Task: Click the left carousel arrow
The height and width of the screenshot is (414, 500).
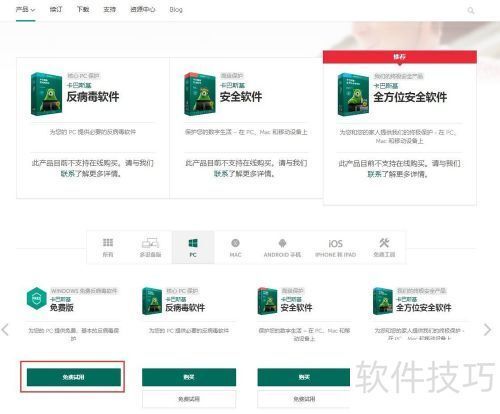Action: [5, 329]
